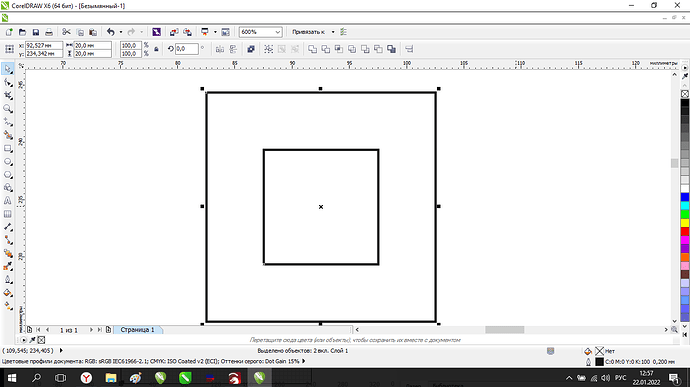The image size is (690, 387).
Task: Select the Text tool
Action: pos(7,201)
